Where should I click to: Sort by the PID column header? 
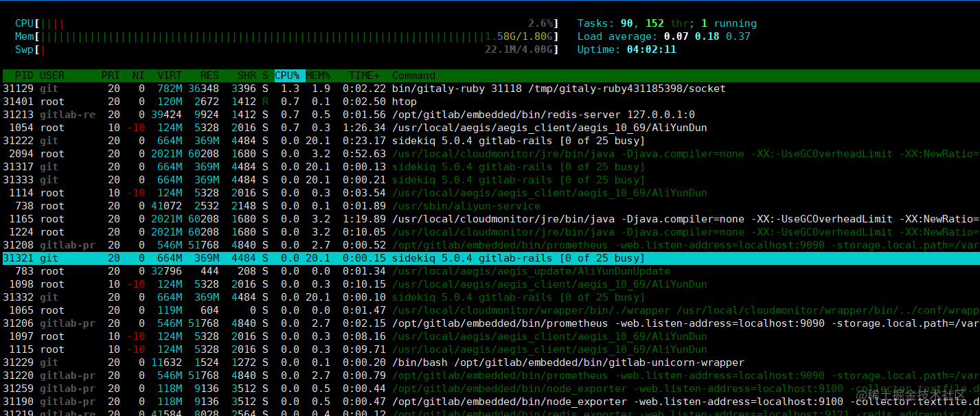(24, 76)
